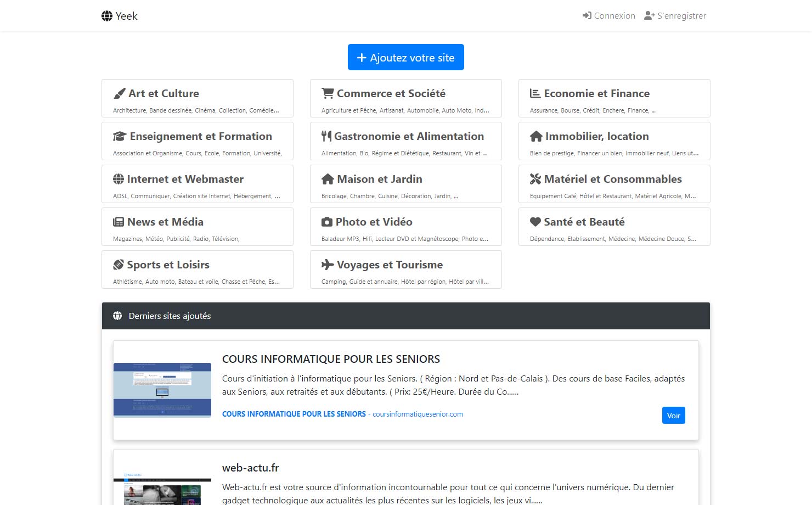
Task: Click the house icon for Immobilier, location
Action: (x=536, y=137)
